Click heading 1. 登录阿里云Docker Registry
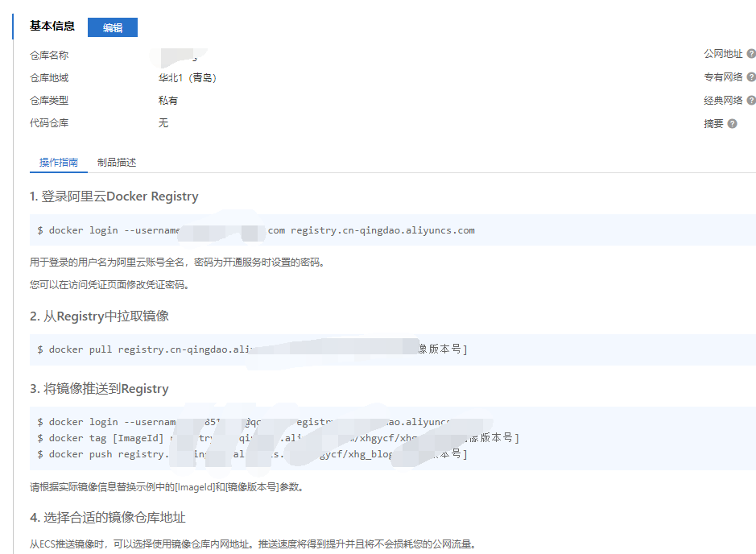 point(114,196)
